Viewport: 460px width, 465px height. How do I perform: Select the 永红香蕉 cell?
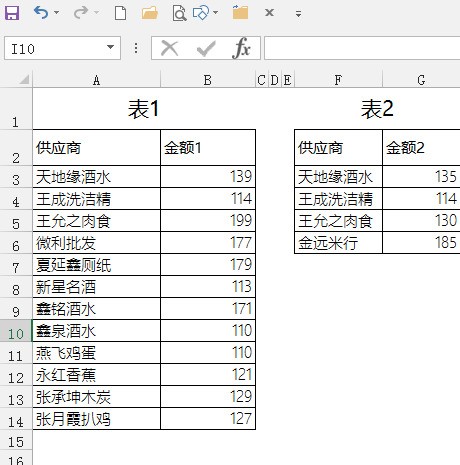96,375
